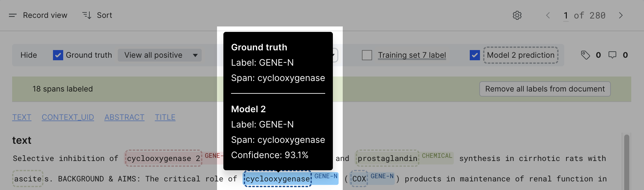Uncheck the Ground truth checkbox
644x190 pixels.
[58, 55]
